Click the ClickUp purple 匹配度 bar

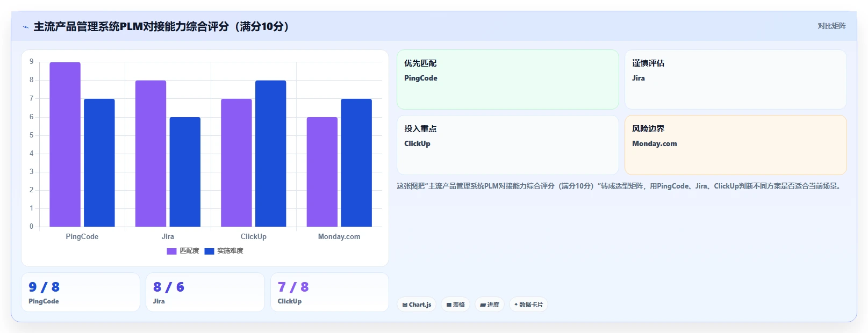click(236, 163)
